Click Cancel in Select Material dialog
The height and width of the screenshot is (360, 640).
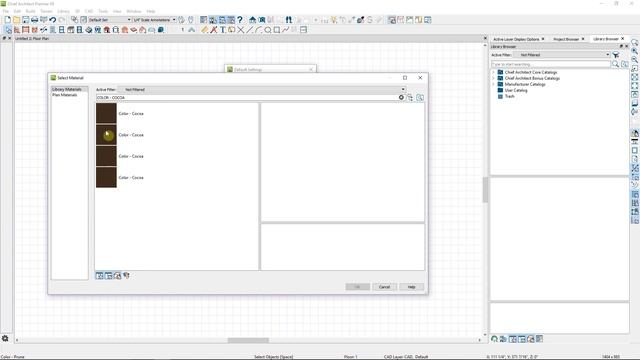click(x=384, y=287)
